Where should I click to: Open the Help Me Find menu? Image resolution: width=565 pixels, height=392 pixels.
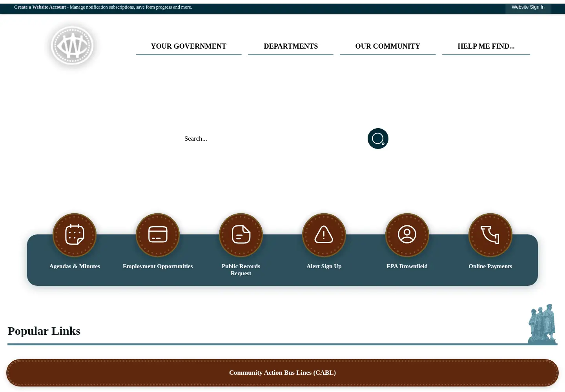[486, 46]
